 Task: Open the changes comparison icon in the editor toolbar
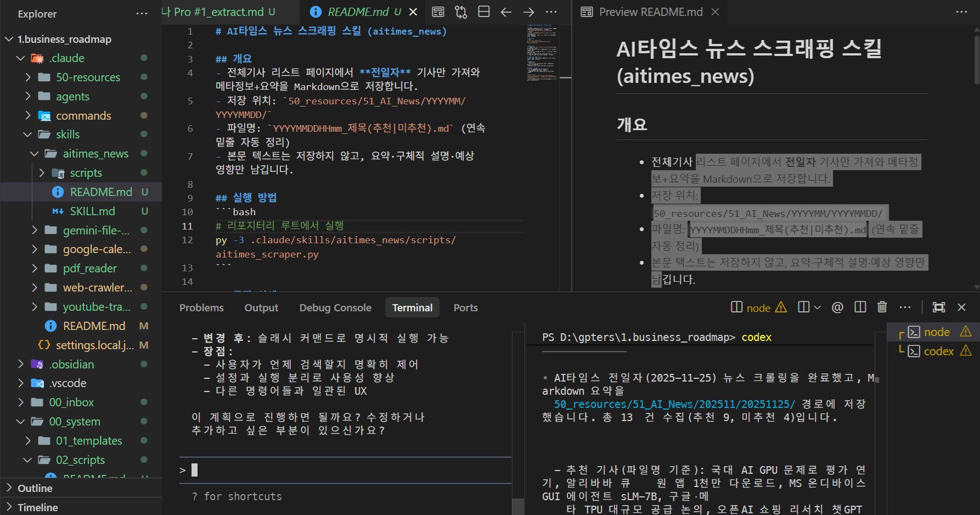[x=461, y=12]
